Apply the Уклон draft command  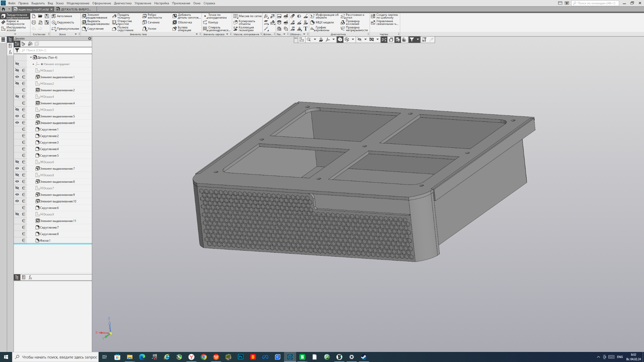click(149, 29)
